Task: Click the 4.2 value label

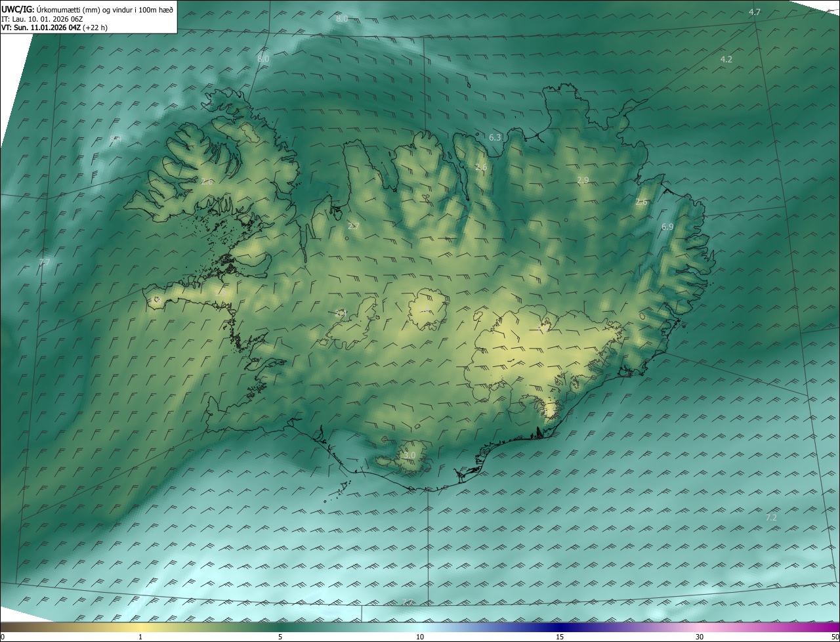Action: pyautogui.click(x=726, y=59)
